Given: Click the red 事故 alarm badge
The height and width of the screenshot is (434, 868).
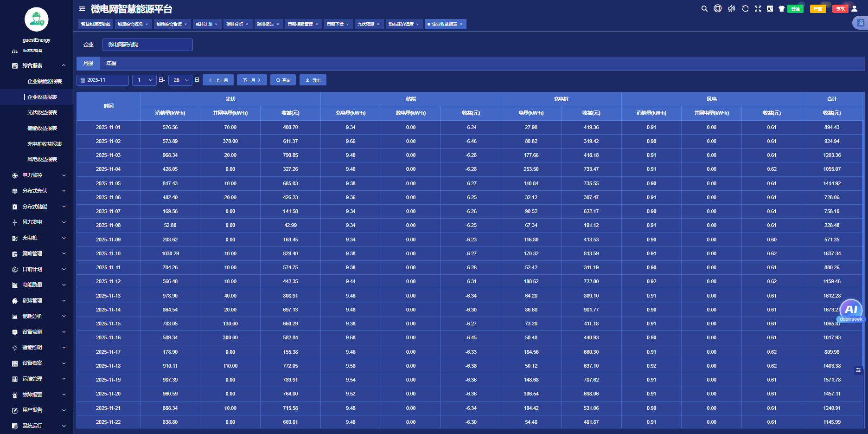Looking at the screenshot, I should coord(840,9).
